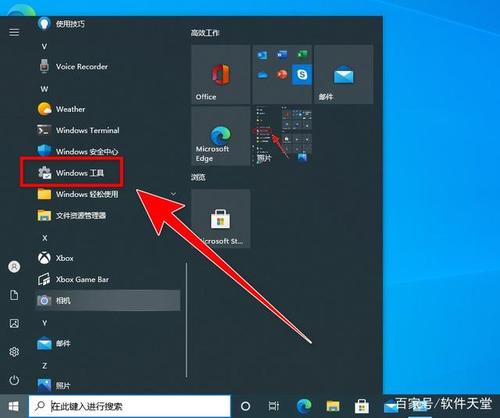Expand the Start menu hamburger button
Viewport: 500px width, 418px height.
(14, 32)
